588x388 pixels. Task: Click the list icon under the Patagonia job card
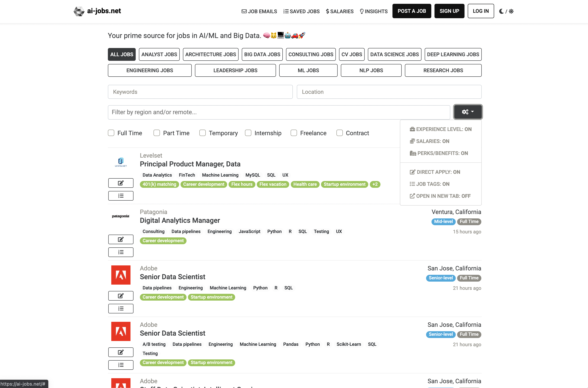(x=120, y=252)
